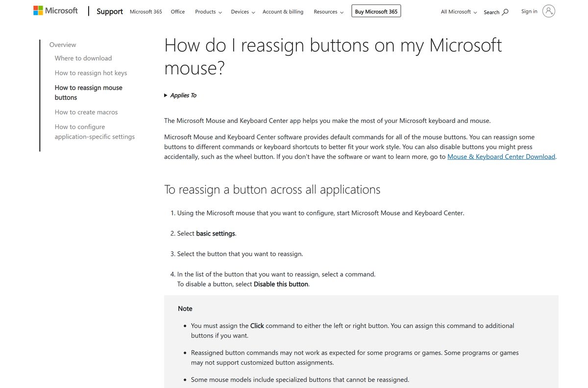The image size is (588, 388).
Task: Expand the All Microsoft menu
Action: [459, 12]
